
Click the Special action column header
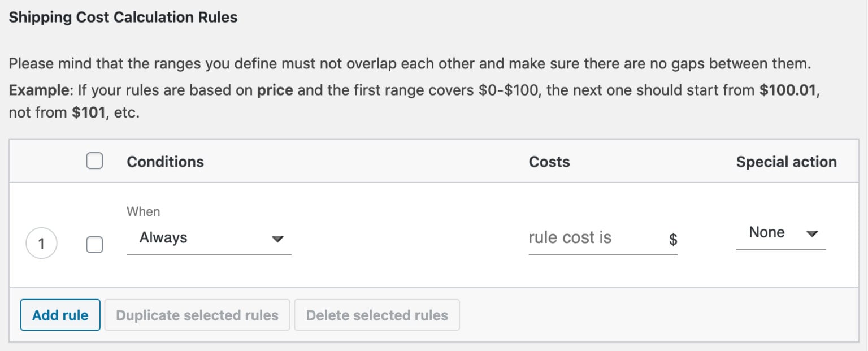(786, 162)
